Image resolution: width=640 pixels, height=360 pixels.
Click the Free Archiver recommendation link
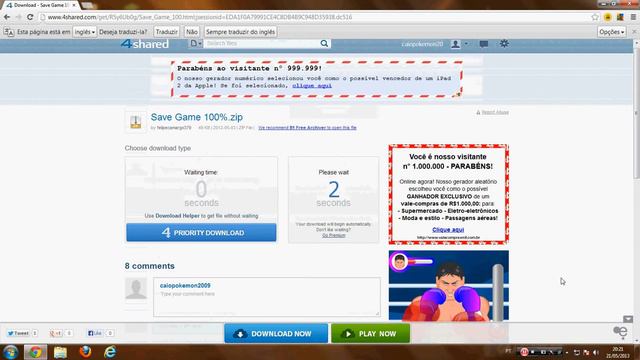click(x=307, y=128)
